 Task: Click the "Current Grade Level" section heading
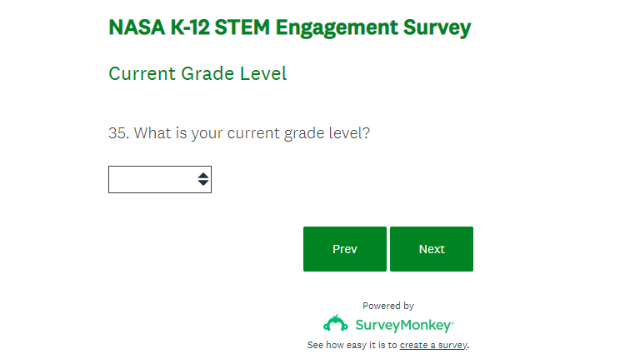(x=197, y=73)
